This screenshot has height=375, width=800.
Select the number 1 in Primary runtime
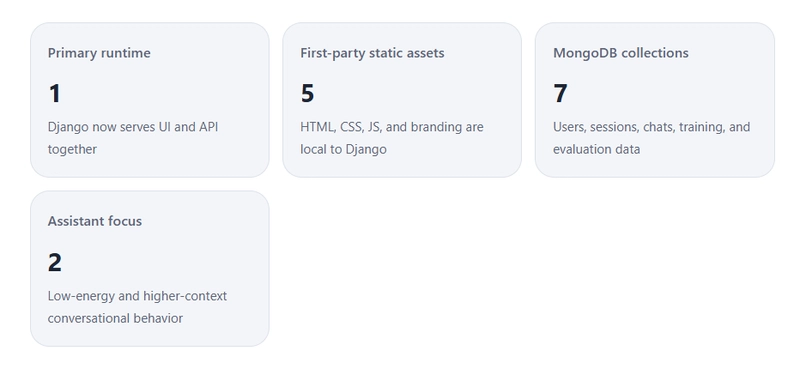click(55, 94)
